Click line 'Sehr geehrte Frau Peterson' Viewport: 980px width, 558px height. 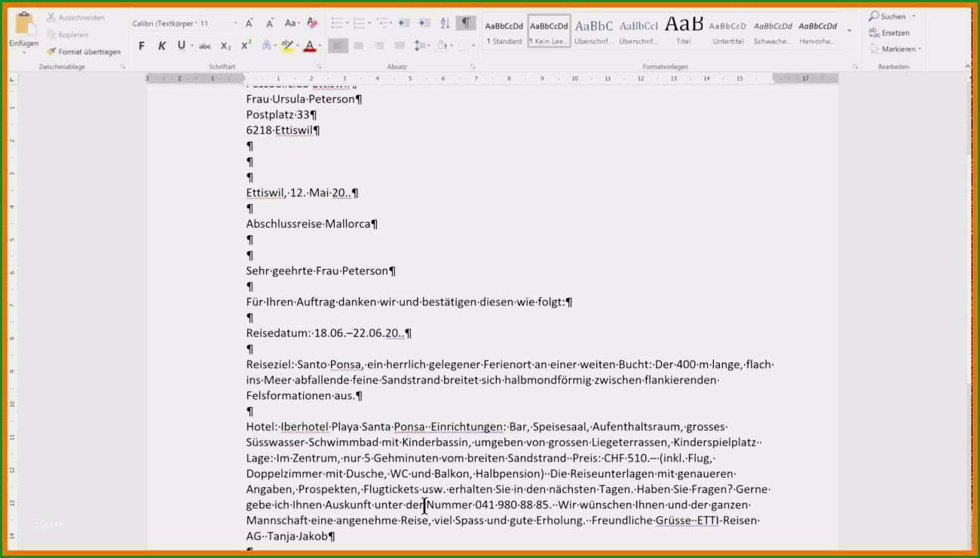[317, 271]
